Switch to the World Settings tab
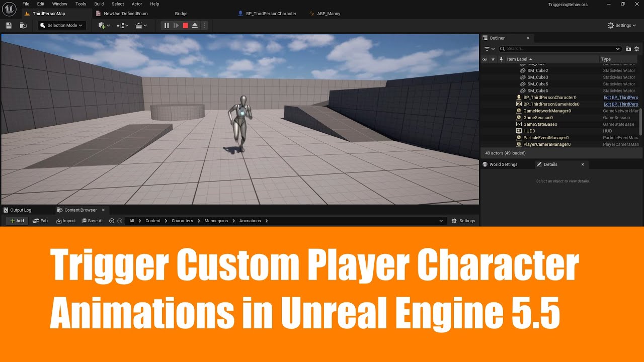Screen dimensions: 644x362 (x=500, y=164)
